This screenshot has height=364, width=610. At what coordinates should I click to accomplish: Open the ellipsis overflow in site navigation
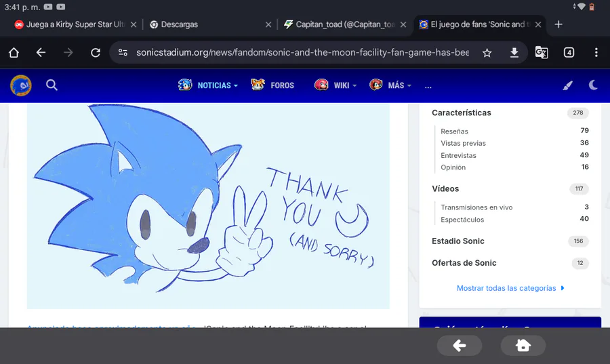(x=428, y=86)
